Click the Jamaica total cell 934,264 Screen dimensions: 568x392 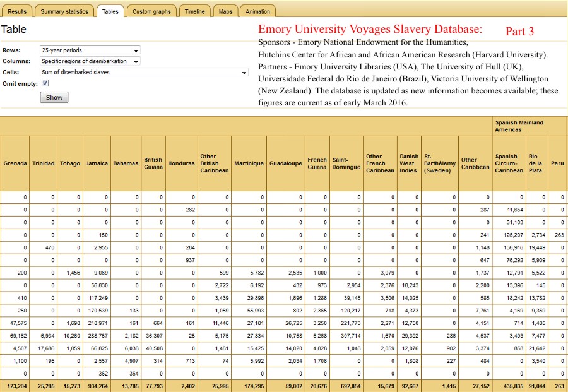(97, 386)
